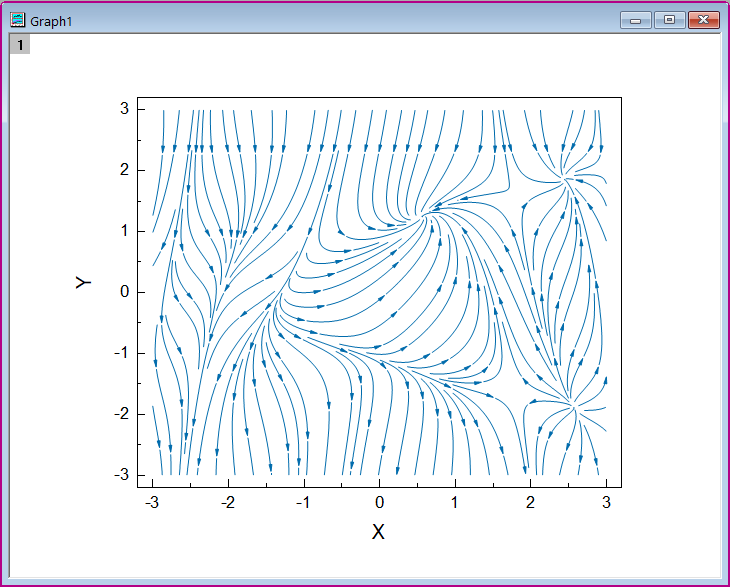Click the X axis tick label -2
The image size is (730, 587).
[228, 503]
